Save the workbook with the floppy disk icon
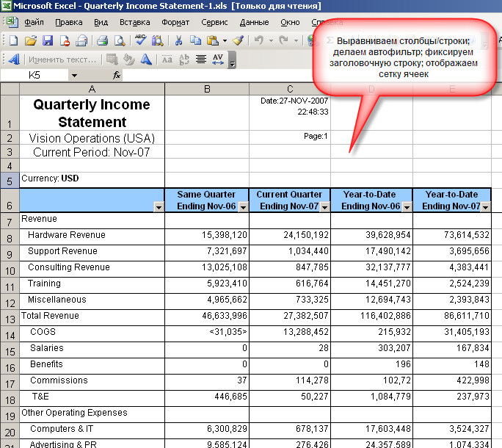Viewport: 502px width, 448px height. [48, 40]
